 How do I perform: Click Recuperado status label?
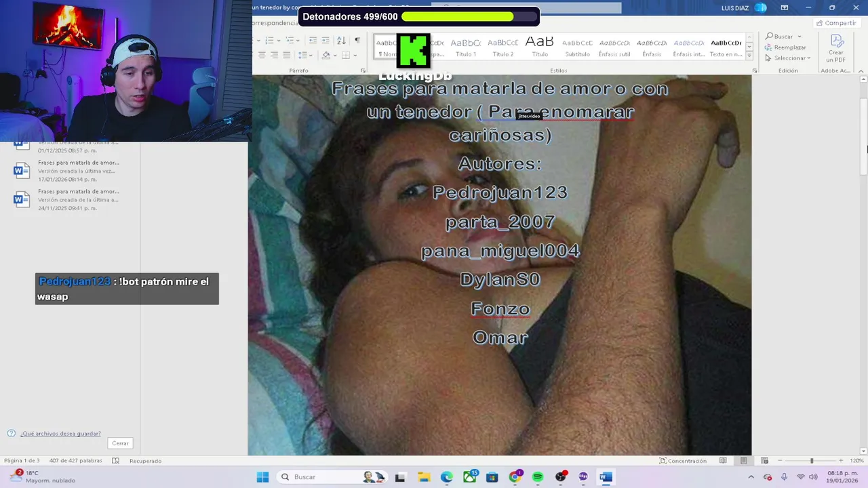click(x=145, y=461)
